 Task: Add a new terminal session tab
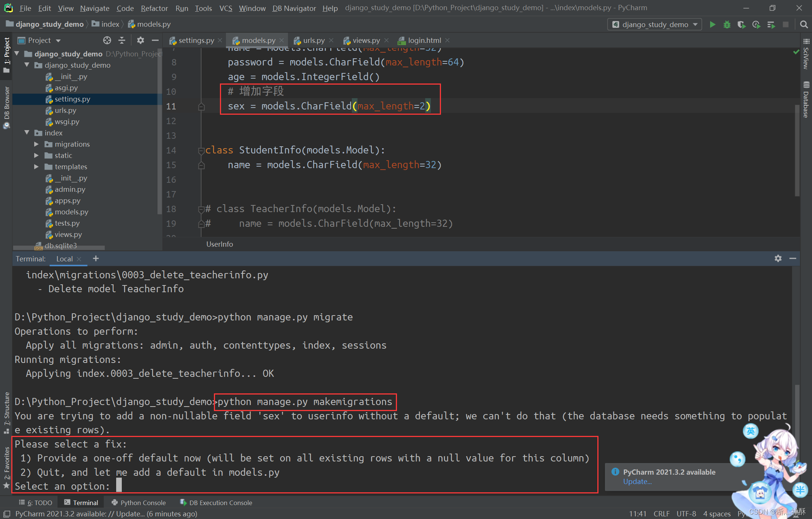point(96,258)
